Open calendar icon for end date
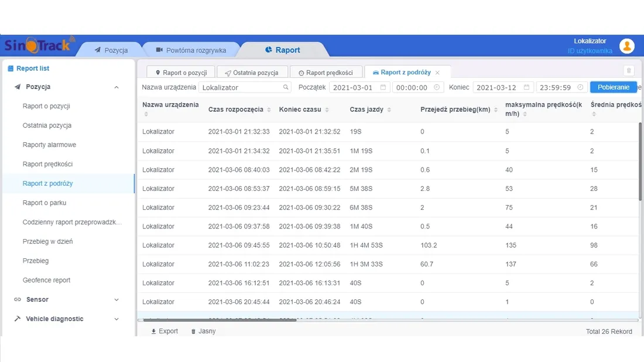644x362 pixels. click(x=526, y=87)
